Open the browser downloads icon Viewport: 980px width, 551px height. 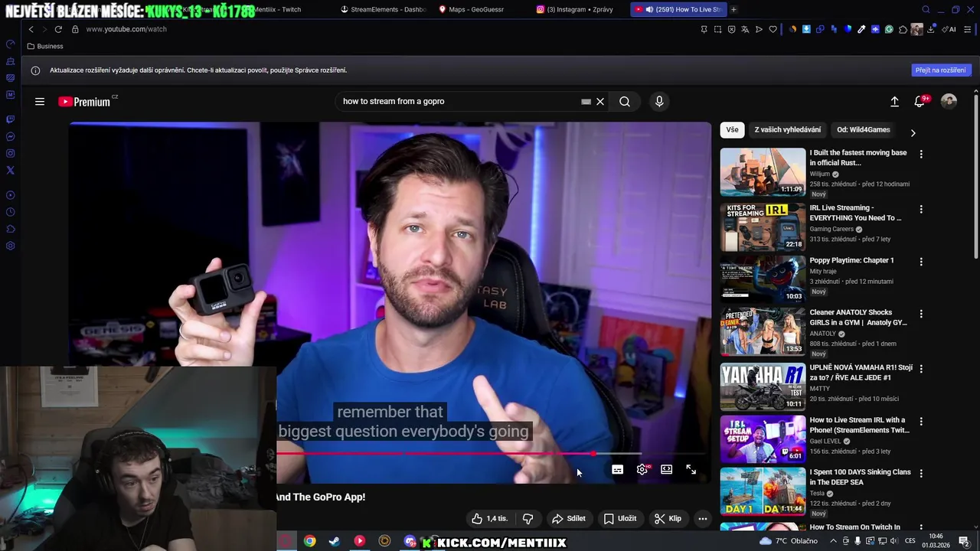[x=931, y=29]
